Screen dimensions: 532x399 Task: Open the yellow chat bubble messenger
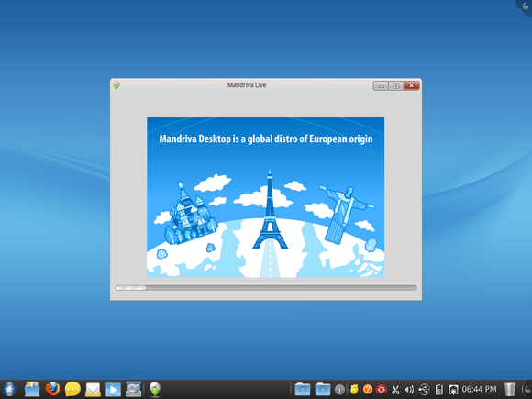[72, 389]
